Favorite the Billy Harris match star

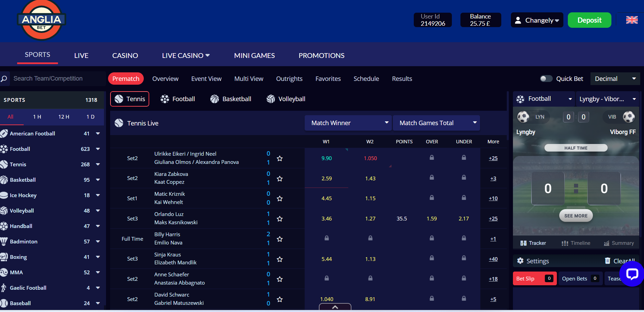[x=280, y=239]
